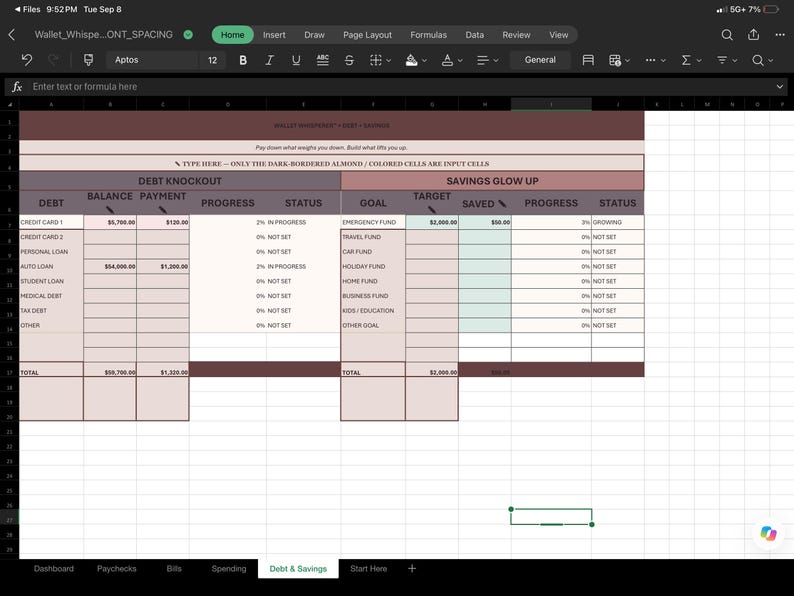Select the $1,200.00 auto loan payment cell
Viewport: 794px width, 596px height.
[163, 266]
